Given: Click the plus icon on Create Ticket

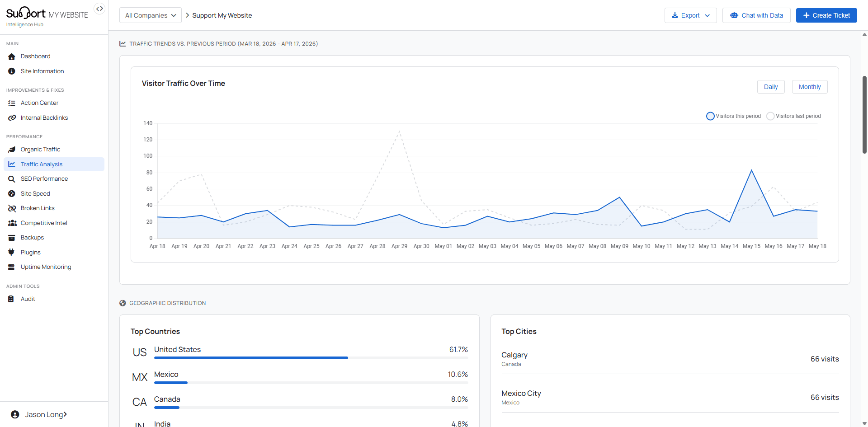Looking at the screenshot, I should tap(806, 15).
